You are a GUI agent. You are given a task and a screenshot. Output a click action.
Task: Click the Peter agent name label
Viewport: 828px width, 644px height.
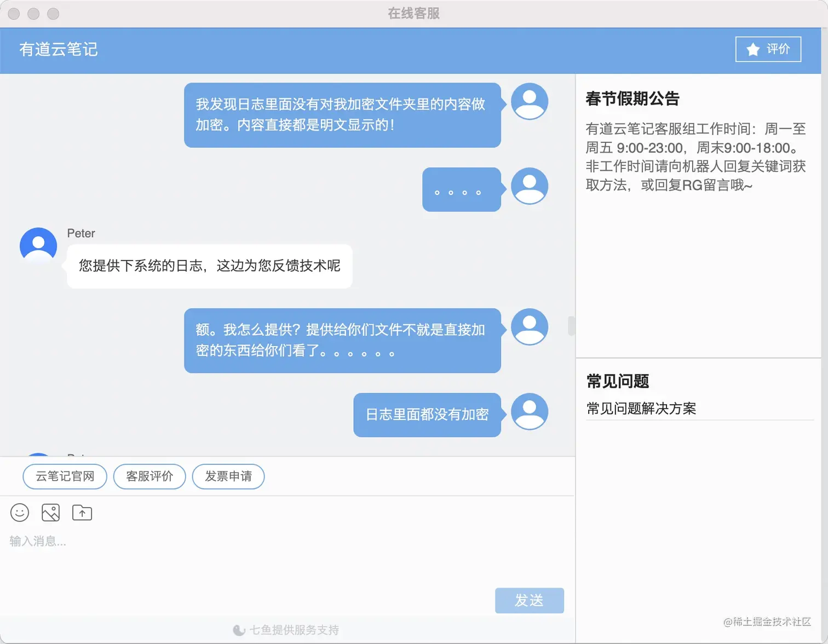click(81, 233)
